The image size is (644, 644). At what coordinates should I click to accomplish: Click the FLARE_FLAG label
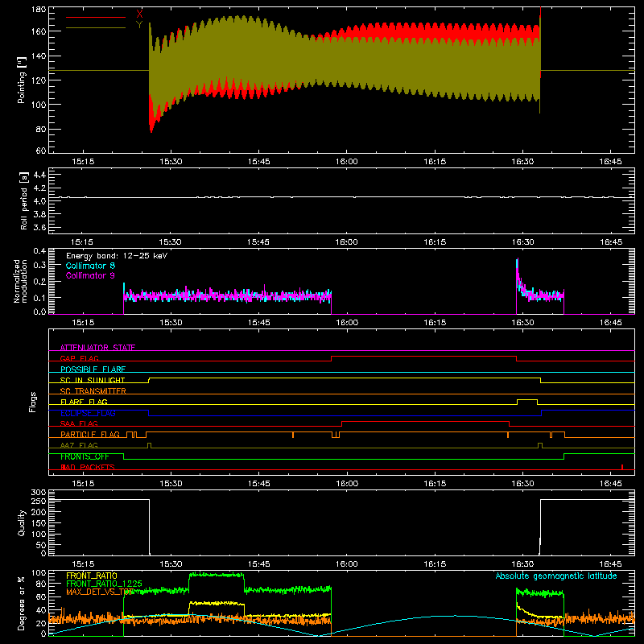point(84,402)
